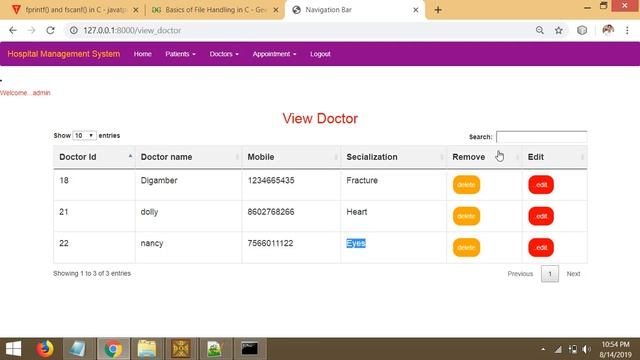Open a new browser tab with plus
Image resolution: width=640 pixels, height=360 pixels.
point(438,10)
